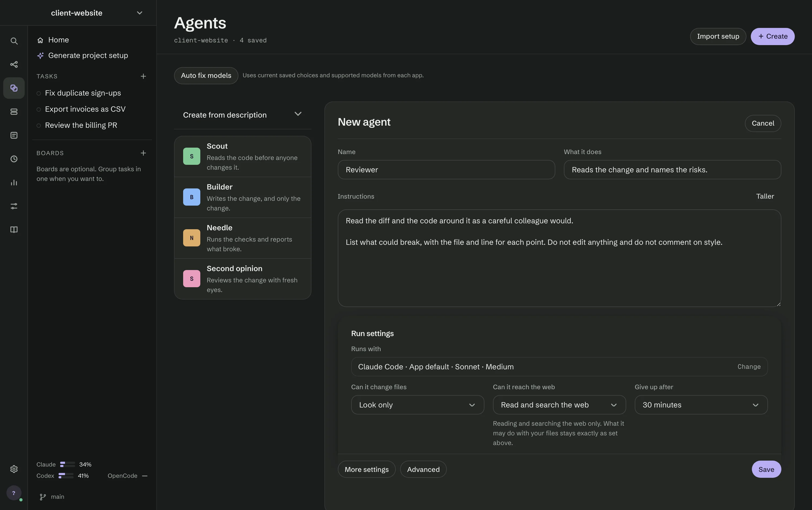Open Generate project setup
Image resolution: width=812 pixels, height=510 pixels.
(x=82, y=55)
